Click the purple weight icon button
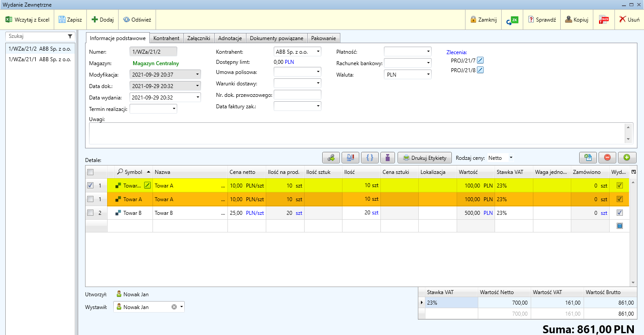Image resolution: width=644 pixels, height=335 pixels. point(388,158)
